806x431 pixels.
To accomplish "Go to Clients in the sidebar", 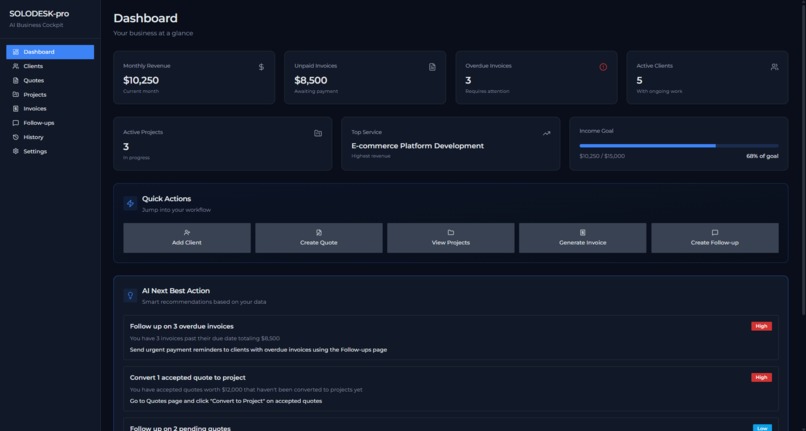I will tap(50, 66).
